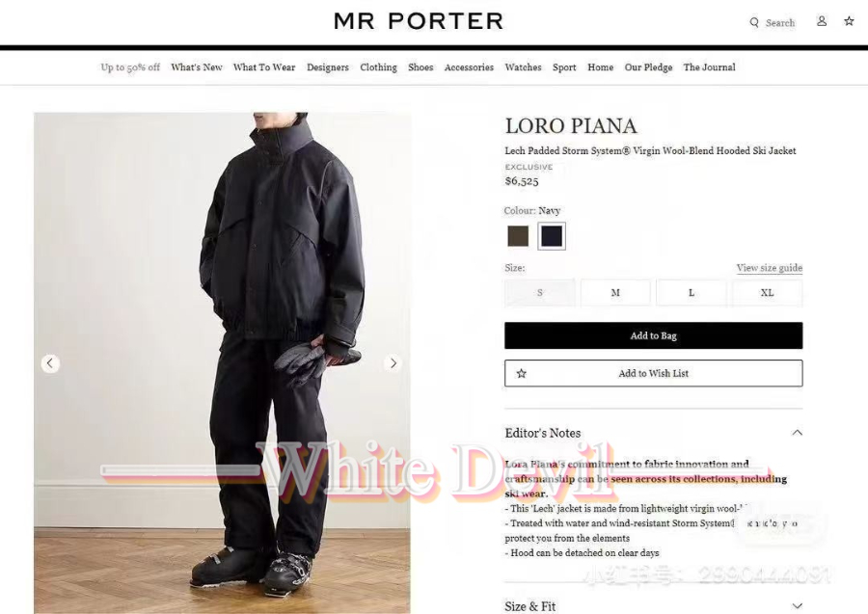Open the Clothing menu

(x=379, y=67)
